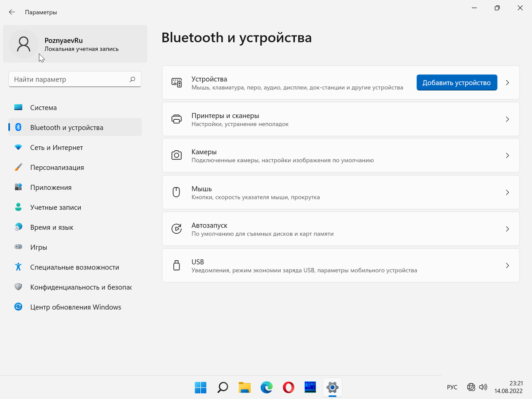
Task: Open clock showing 23:21 14.08.2022
Action: click(509, 387)
